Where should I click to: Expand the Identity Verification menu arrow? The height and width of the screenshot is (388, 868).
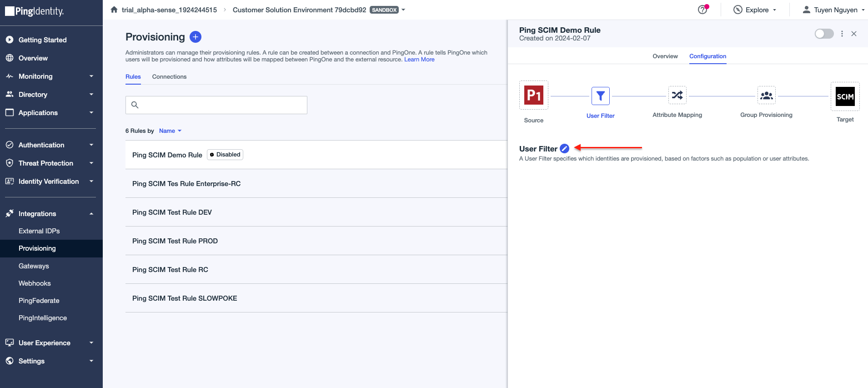click(91, 181)
